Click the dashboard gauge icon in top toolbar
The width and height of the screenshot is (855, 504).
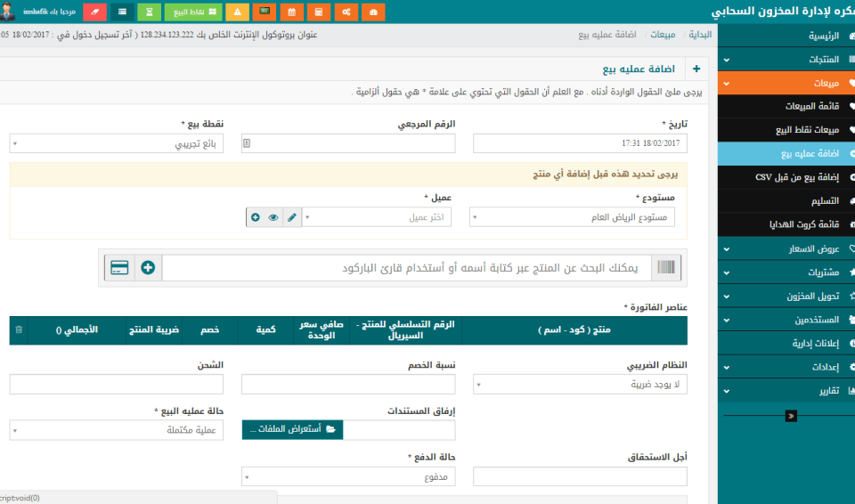[374, 12]
